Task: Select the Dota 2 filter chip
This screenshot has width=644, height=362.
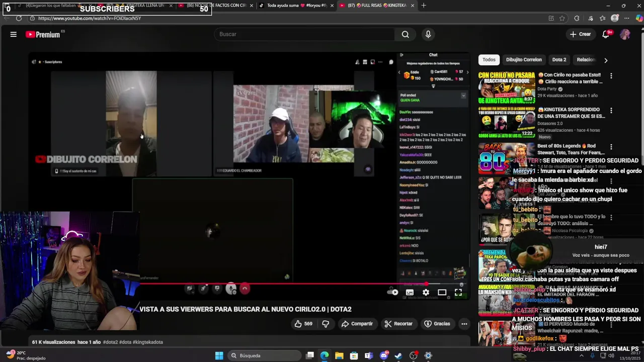Action: (x=559, y=60)
